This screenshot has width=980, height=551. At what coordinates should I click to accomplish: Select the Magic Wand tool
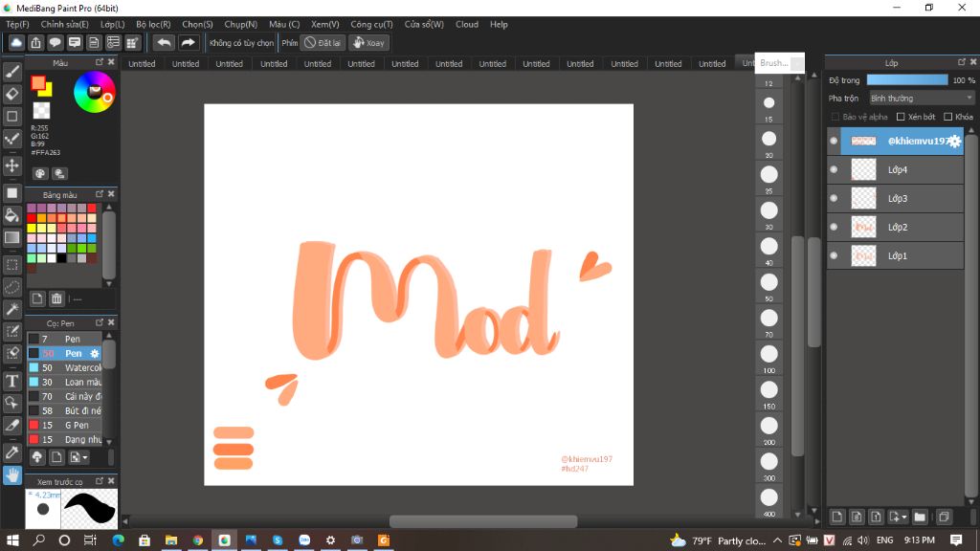tap(11, 309)
